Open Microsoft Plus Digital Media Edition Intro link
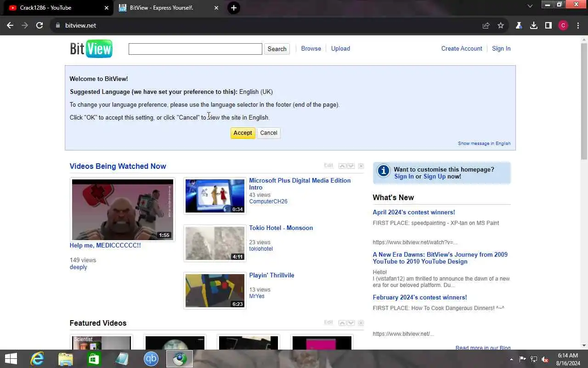The image size is (588, 368). (300, 184)
